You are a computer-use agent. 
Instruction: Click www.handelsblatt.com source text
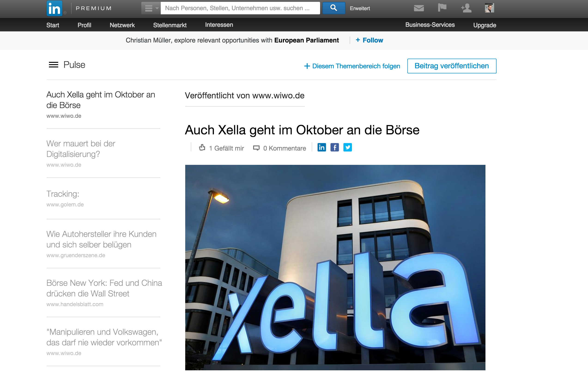(75, 305)
